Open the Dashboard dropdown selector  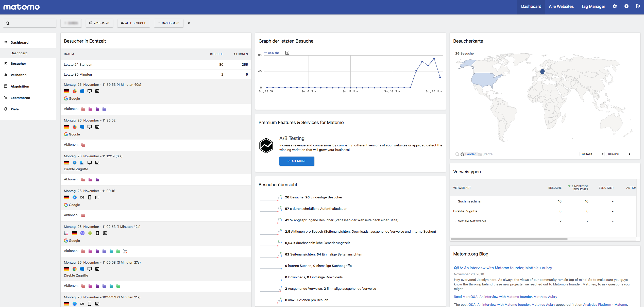coord(169,23)
